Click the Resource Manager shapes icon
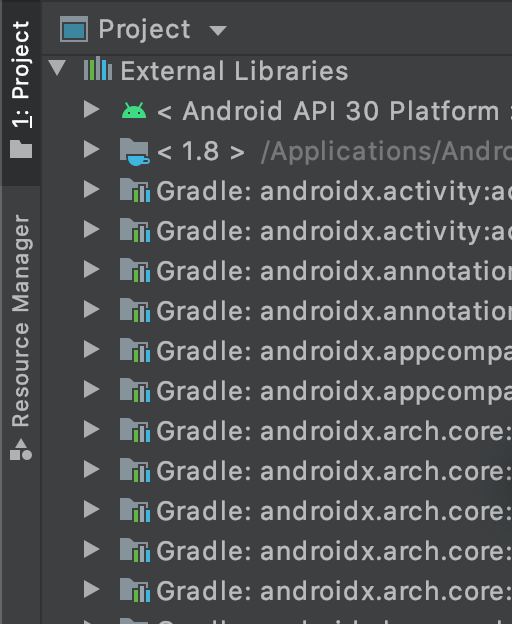 pyautogui.click(x=21, y=449)
